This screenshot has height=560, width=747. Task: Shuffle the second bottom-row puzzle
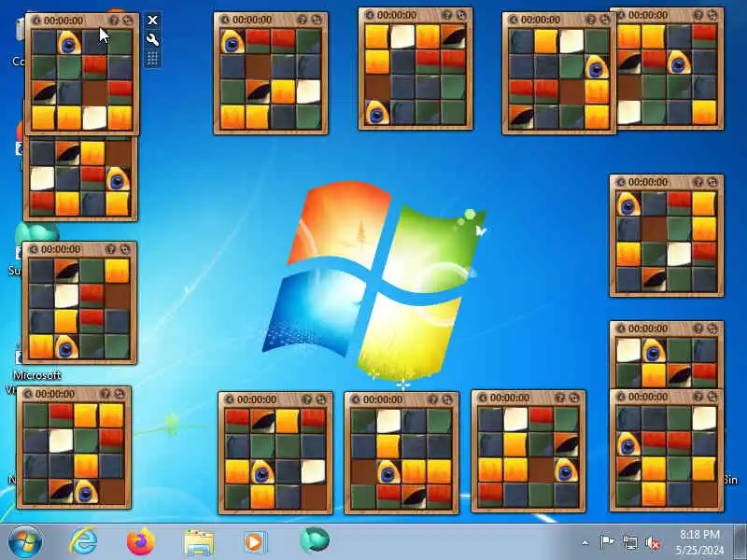321,399
